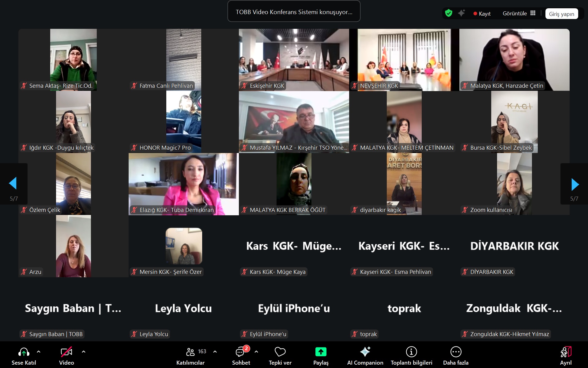
Task: Open the Daha fazla menu
Action: point(456,352)
